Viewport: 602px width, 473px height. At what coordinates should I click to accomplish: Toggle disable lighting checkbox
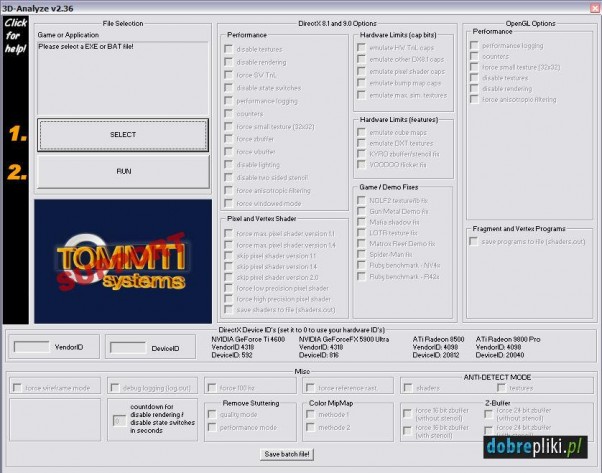[x=228, y=164]
